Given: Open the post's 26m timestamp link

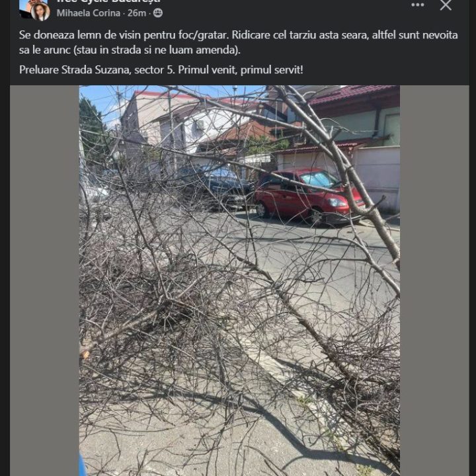Looking at the screenshot, I should (137, 13).
